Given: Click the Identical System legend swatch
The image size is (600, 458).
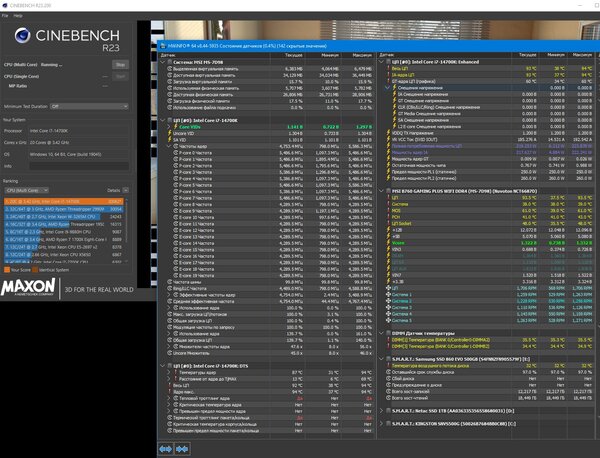Looking at the screenshot, I should pyautogui.click(x=35, y=270).
